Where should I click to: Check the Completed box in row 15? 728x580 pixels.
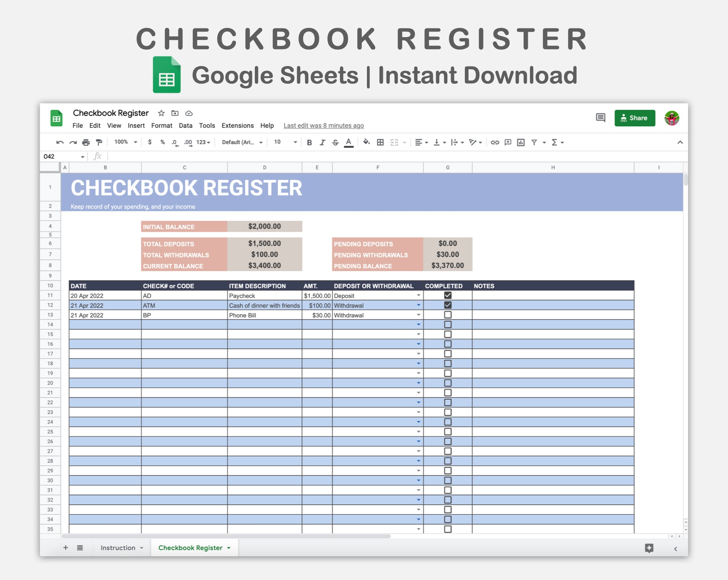(x=448, y=334)
